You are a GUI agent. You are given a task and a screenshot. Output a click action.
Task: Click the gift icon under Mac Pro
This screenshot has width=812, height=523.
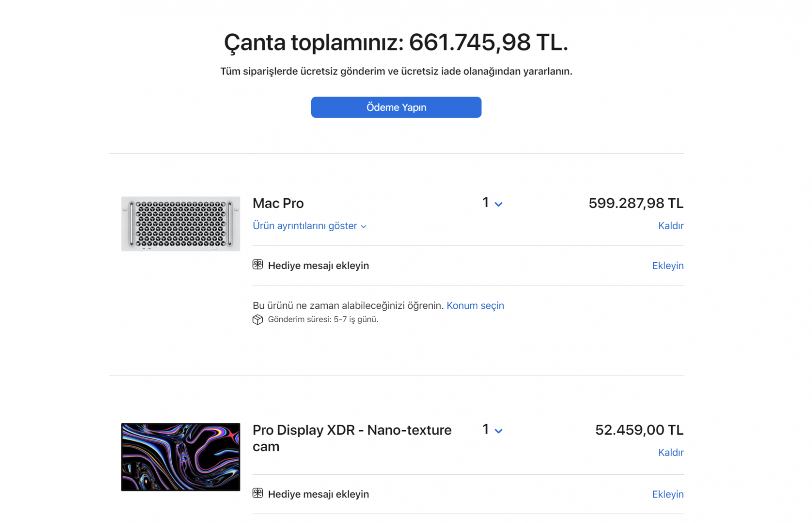(257, 264)
